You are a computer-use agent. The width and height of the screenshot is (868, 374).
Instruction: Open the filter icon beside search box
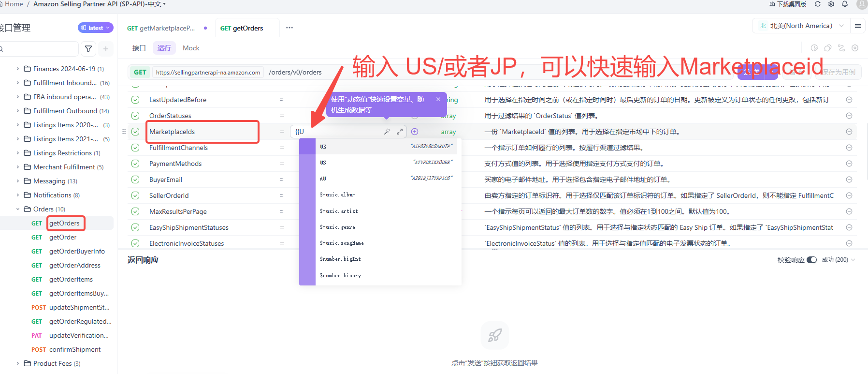click(88, 49)
